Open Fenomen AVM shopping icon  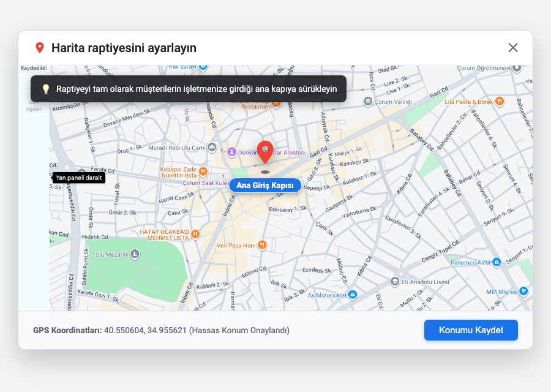click(496, 262)
